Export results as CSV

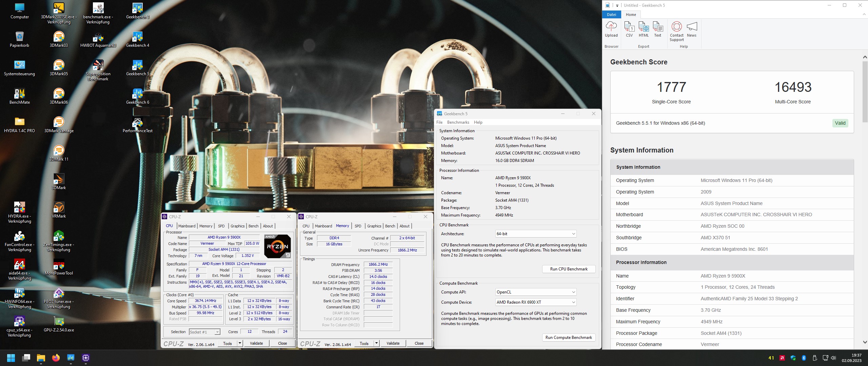coord(629,29)
